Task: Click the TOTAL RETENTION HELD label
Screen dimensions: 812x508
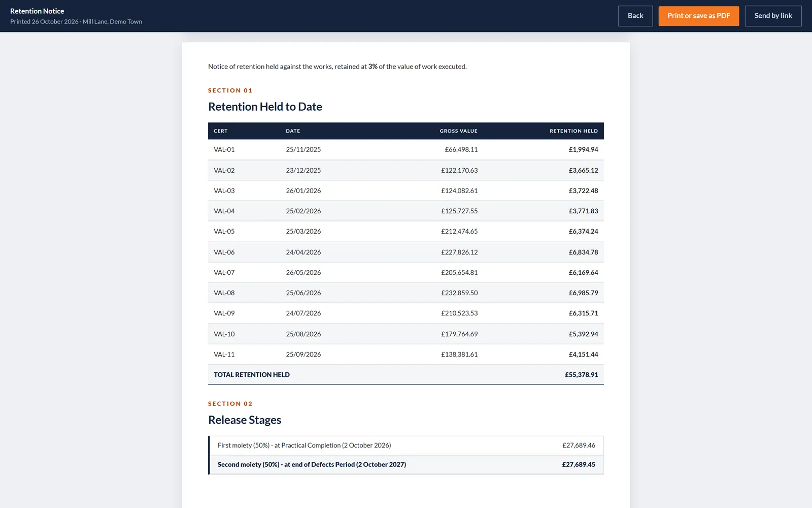Action: coord(252,375)
